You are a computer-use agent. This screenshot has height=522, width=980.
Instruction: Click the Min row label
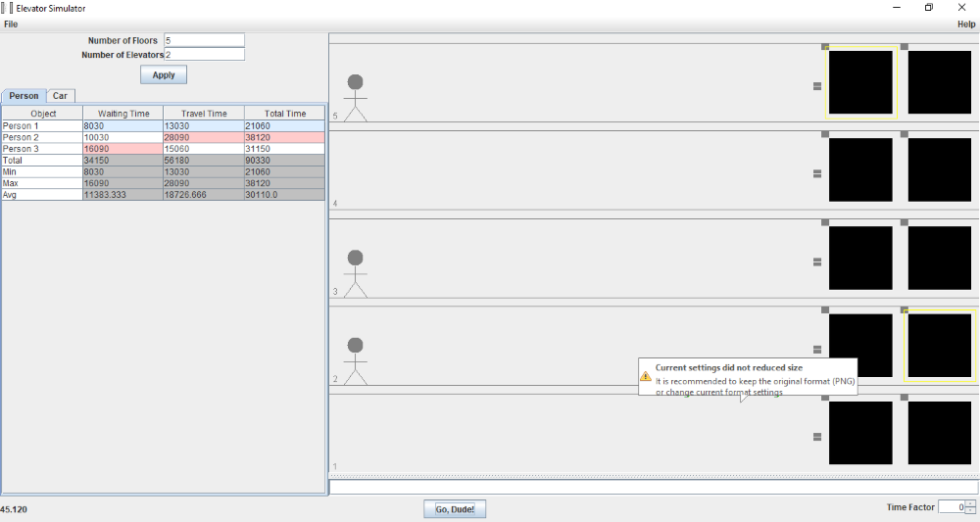click(42, 171)
